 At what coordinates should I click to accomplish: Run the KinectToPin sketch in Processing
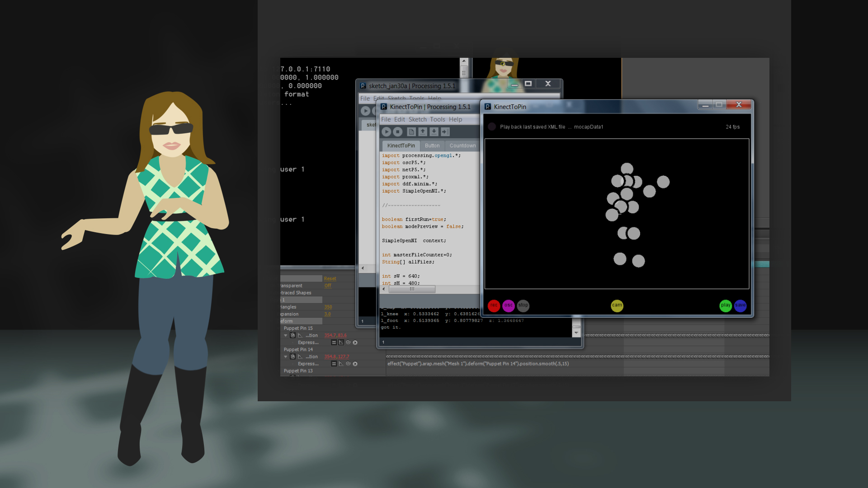coord(387,131)
